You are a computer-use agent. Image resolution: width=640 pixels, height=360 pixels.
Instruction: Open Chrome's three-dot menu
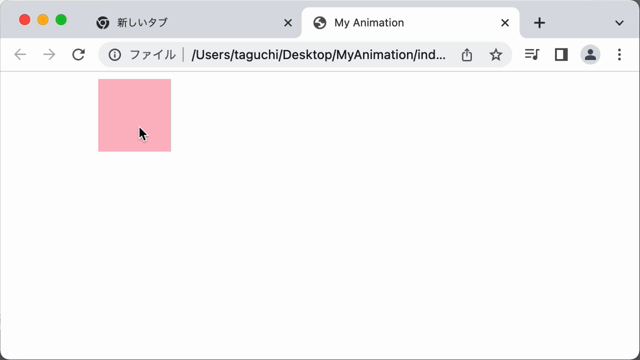click(x=619, y=54)
